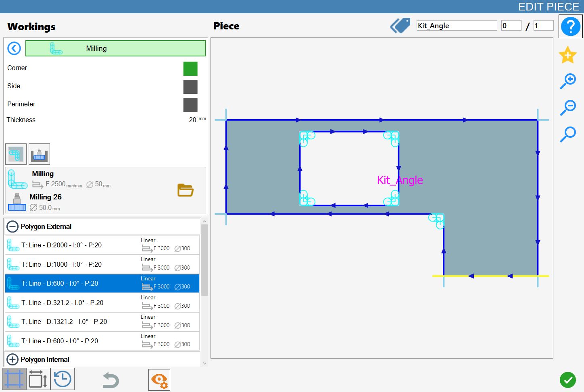Screen dimensions: 584x392
Task: Click the zoom fit magnifier icon
Action: (x=568, y=134)
